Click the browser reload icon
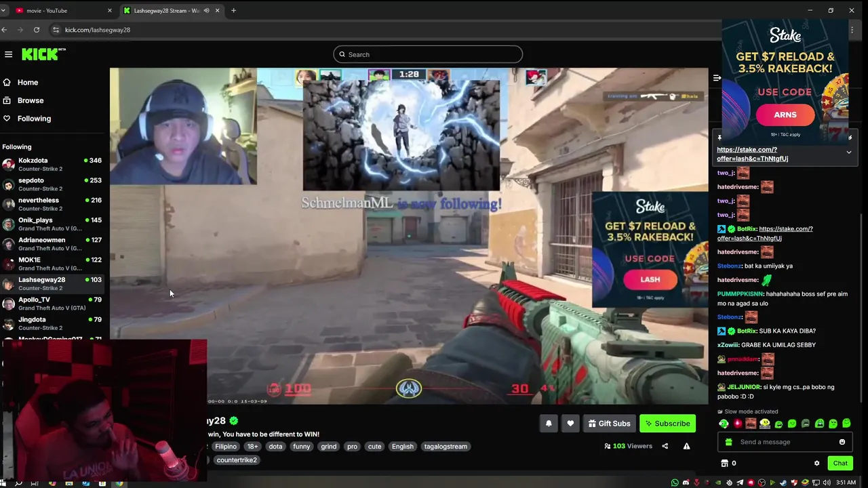The image size is (868, 488). click(x=37, y=30)
